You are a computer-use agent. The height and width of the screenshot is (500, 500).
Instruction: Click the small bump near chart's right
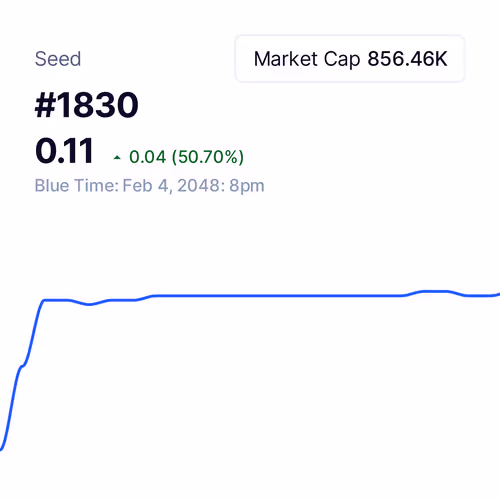coord(433,292)
